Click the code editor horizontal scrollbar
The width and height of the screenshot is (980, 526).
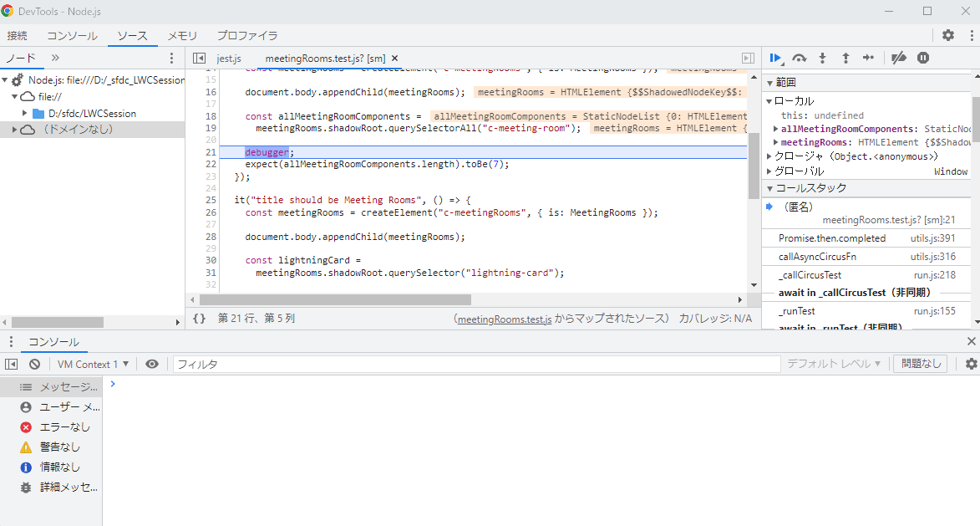click(335, 299)
